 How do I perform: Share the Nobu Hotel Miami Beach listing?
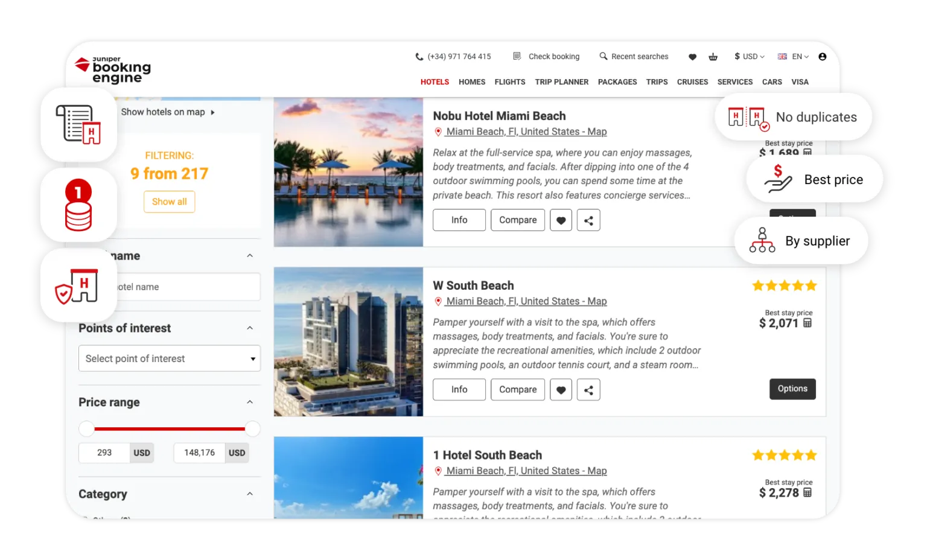pos(588,220)
